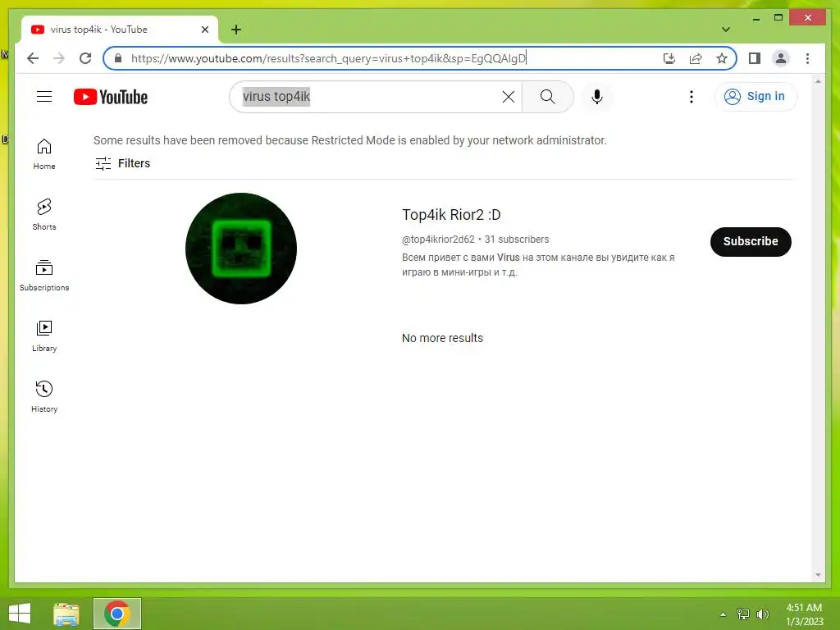
Task: Open Library in the sidebar
Action: point(44,336)
